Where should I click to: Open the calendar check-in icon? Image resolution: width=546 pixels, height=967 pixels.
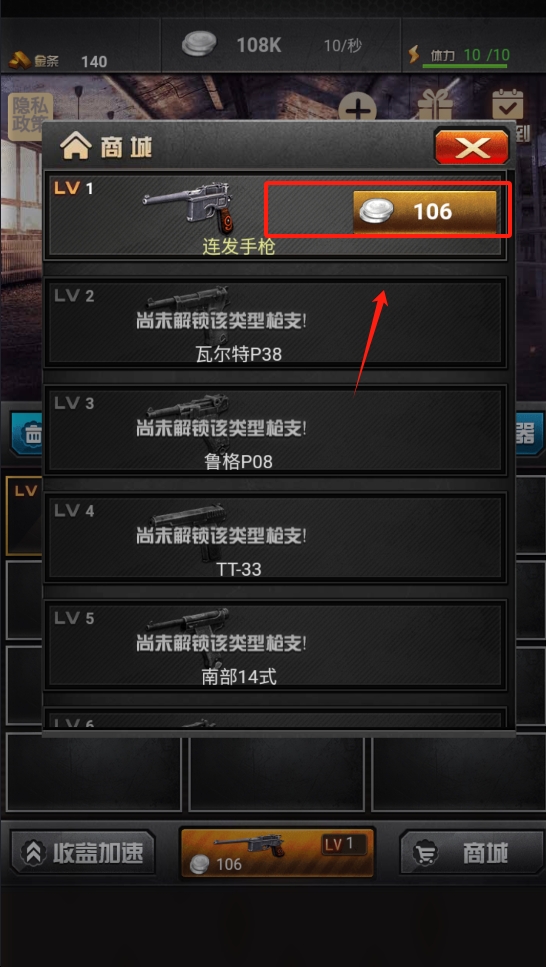508,106
